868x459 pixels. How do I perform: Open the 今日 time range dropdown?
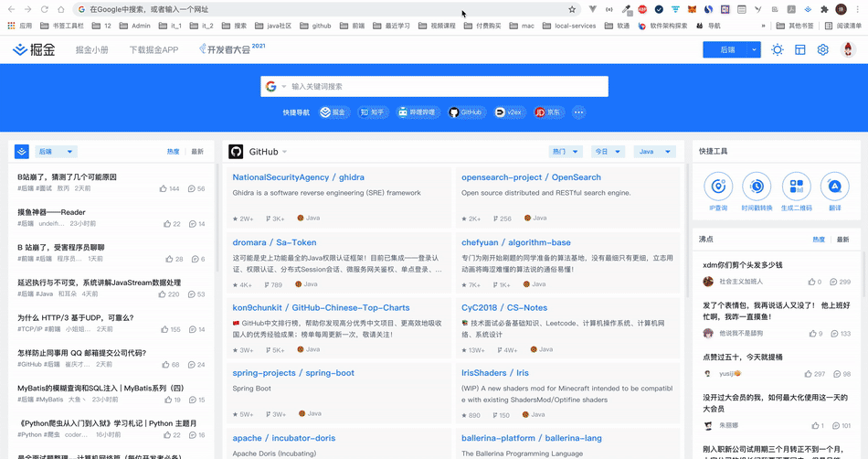coord(608,152)
